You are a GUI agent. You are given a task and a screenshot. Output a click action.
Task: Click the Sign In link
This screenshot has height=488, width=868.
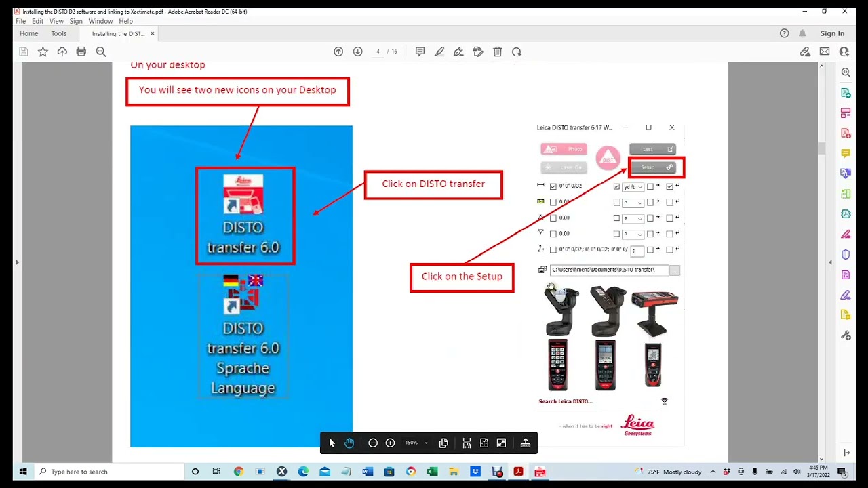[x=832, y=33]
